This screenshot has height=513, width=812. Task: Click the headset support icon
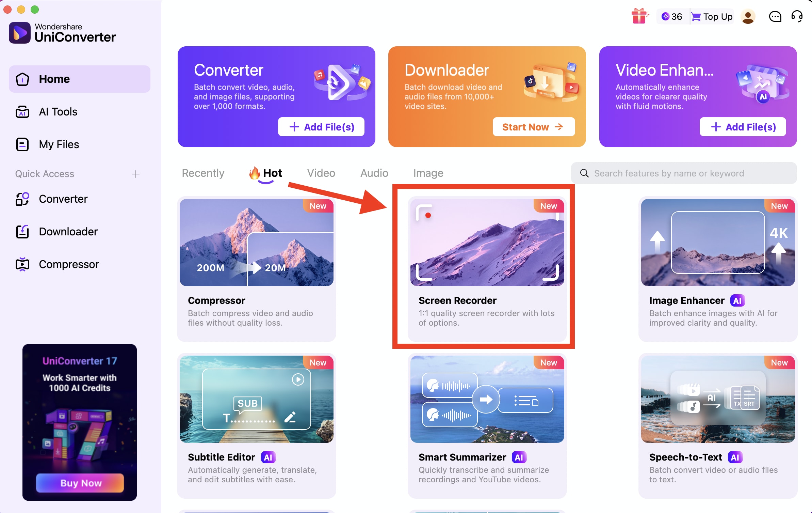point(797,16)
